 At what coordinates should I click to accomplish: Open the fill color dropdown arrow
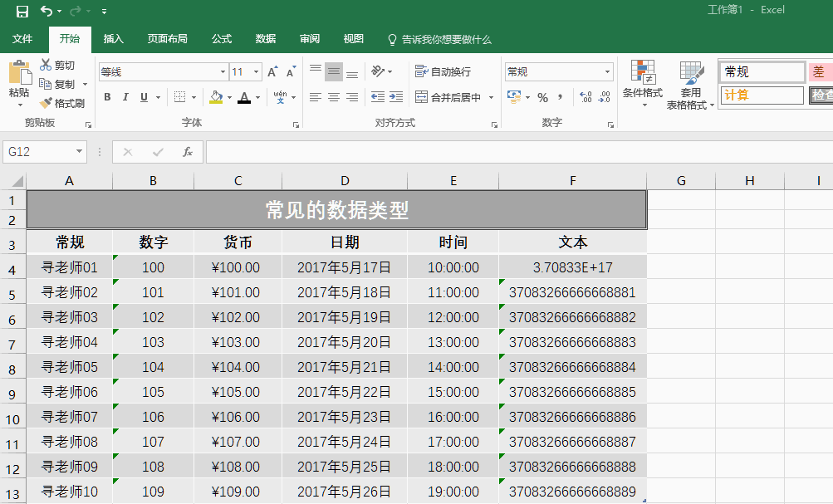click(229, 97)
